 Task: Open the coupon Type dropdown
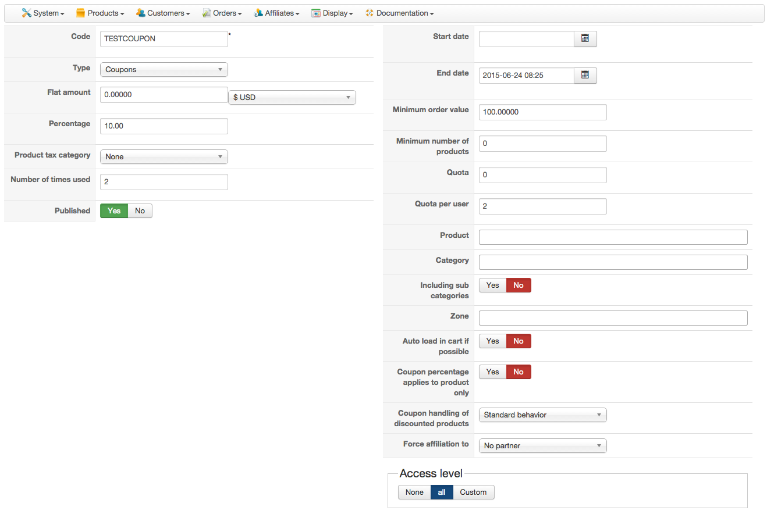point(164,69)
